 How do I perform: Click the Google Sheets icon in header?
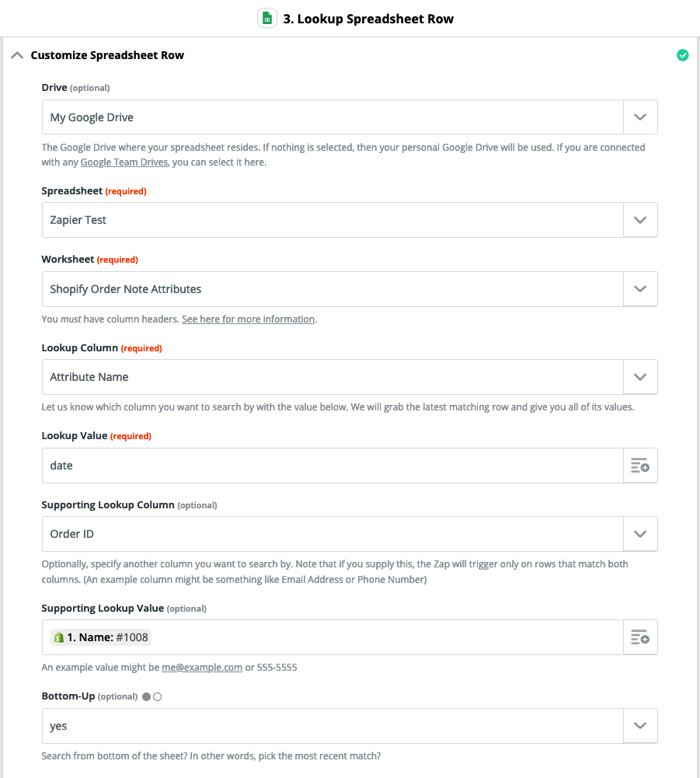click(x=267, y=19)
